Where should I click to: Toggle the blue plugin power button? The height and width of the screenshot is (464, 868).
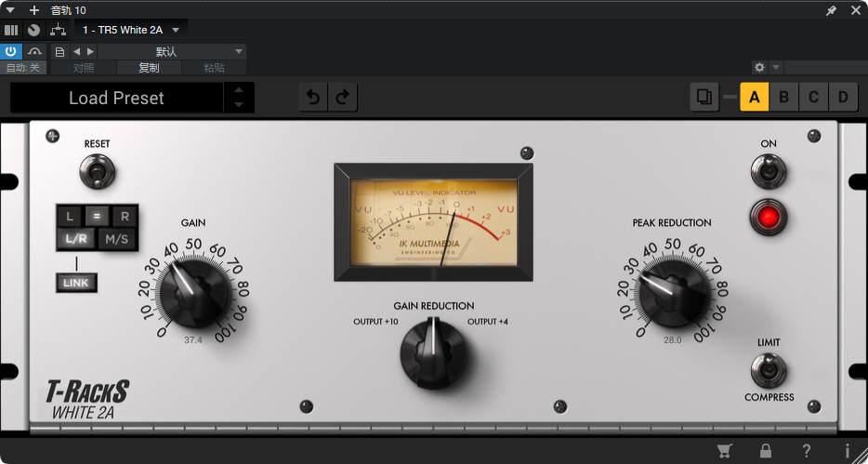pos(11,51)
